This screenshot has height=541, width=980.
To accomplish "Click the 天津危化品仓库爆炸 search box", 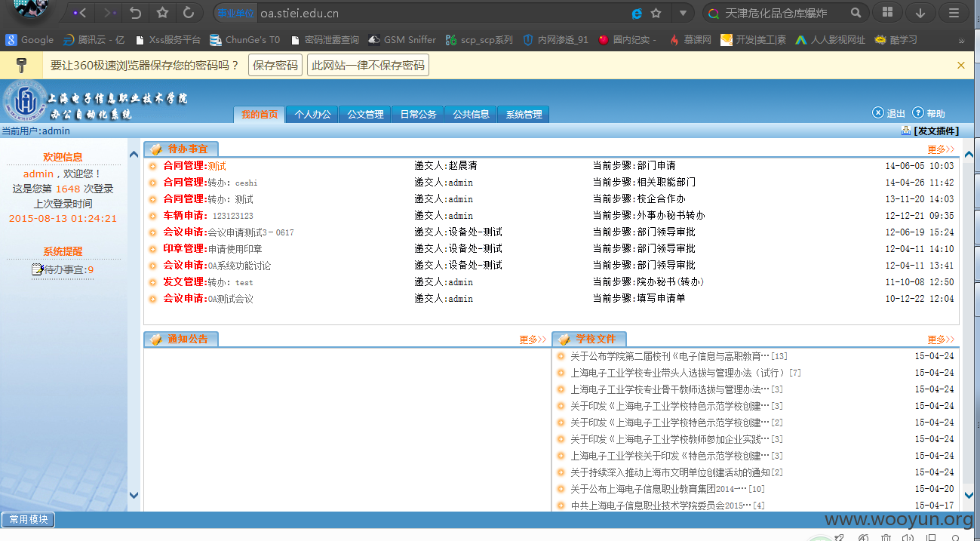I will point(785,13).
